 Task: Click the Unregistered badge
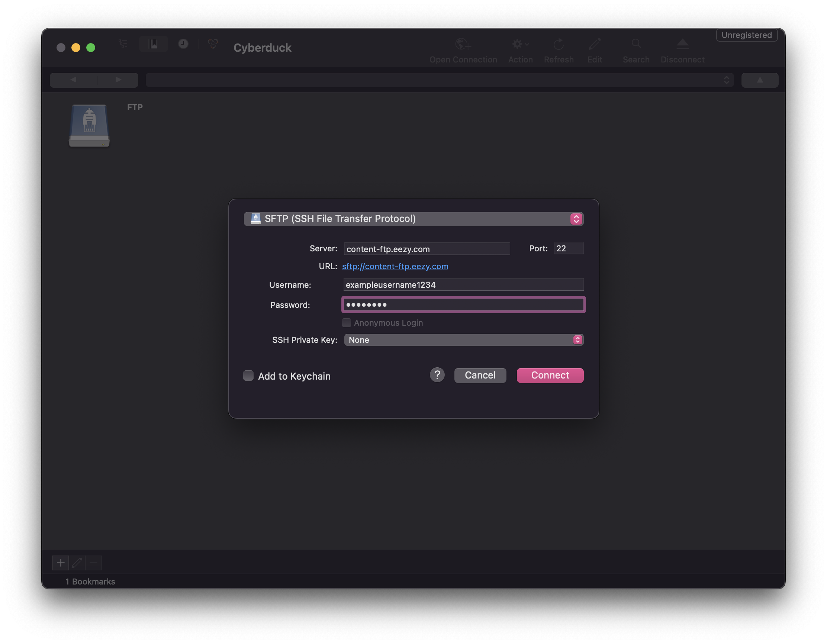746,35
